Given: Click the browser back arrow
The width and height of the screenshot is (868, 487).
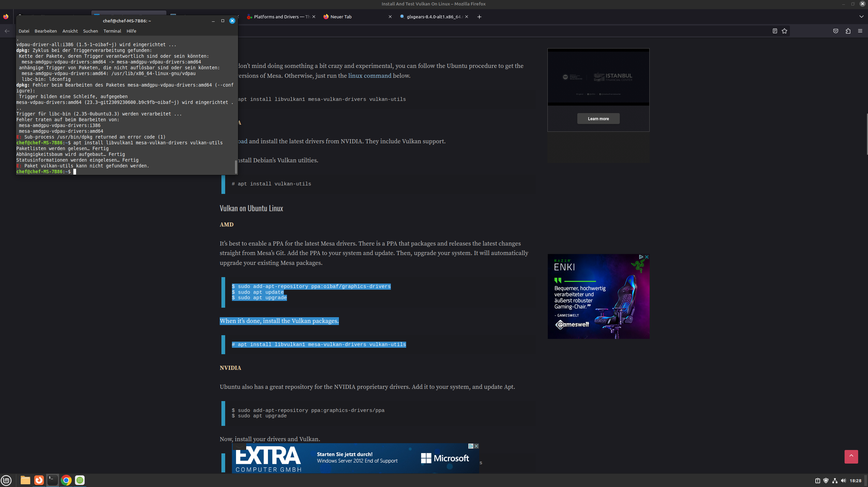Looking at the screenshot, I should [7, 31].
